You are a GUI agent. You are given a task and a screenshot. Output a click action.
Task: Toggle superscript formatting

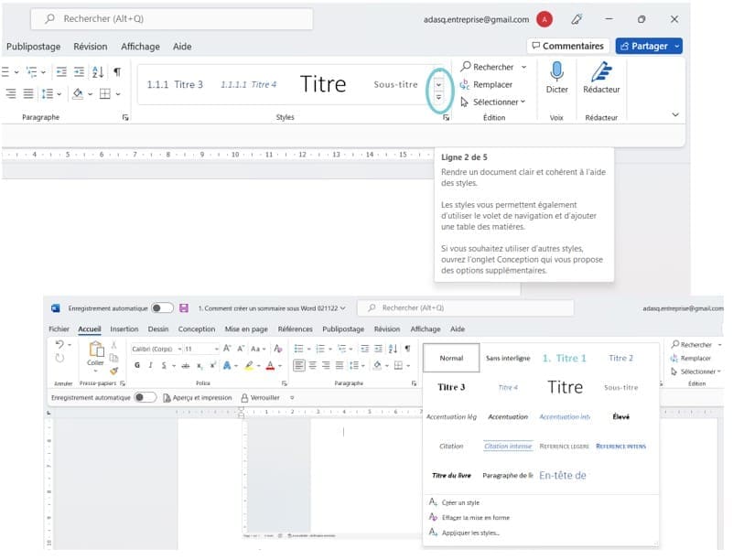(x=212, y=365)
